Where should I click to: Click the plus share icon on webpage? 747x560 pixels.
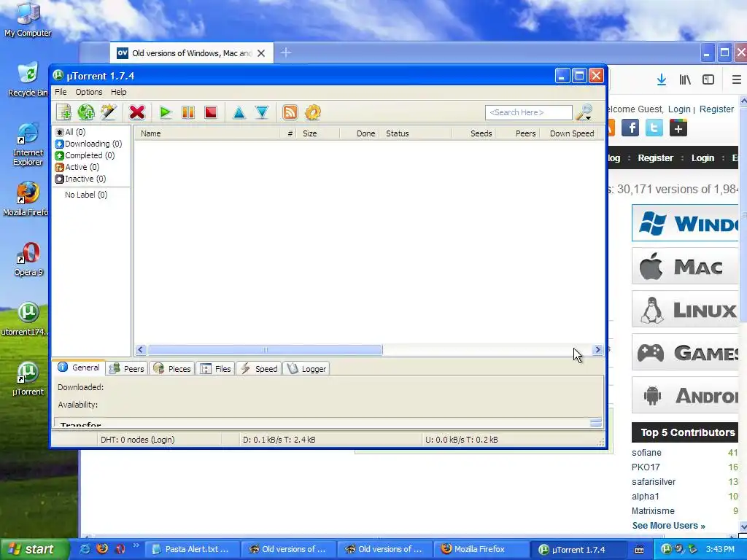pyautogui.click(x=678, y=128)
